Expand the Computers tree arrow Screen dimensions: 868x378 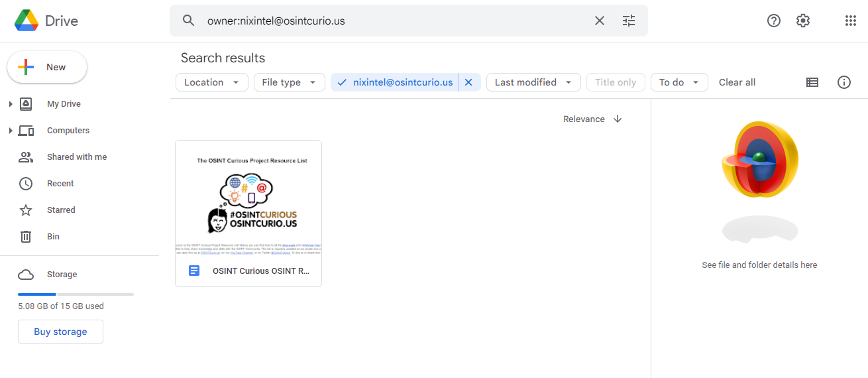point(11,131)
